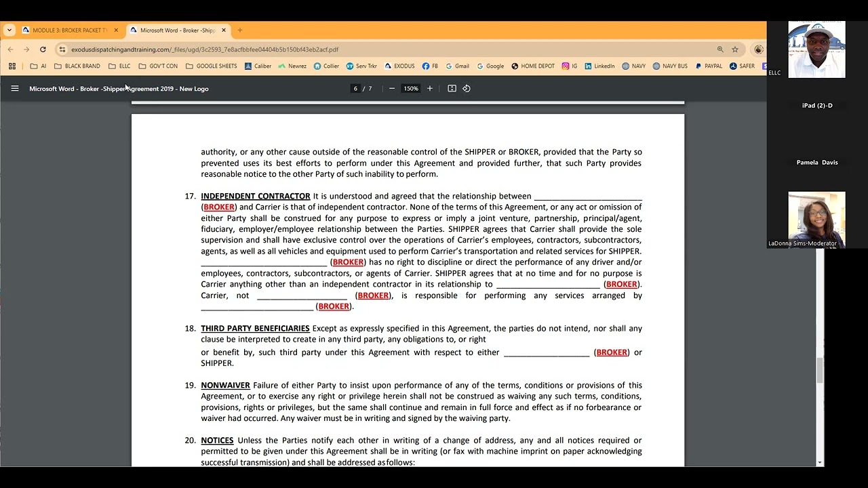Screen dimensions: 868x488
Task: Zoom out with the minus icon
Action: pyautogui.click(x=391, y=88)
